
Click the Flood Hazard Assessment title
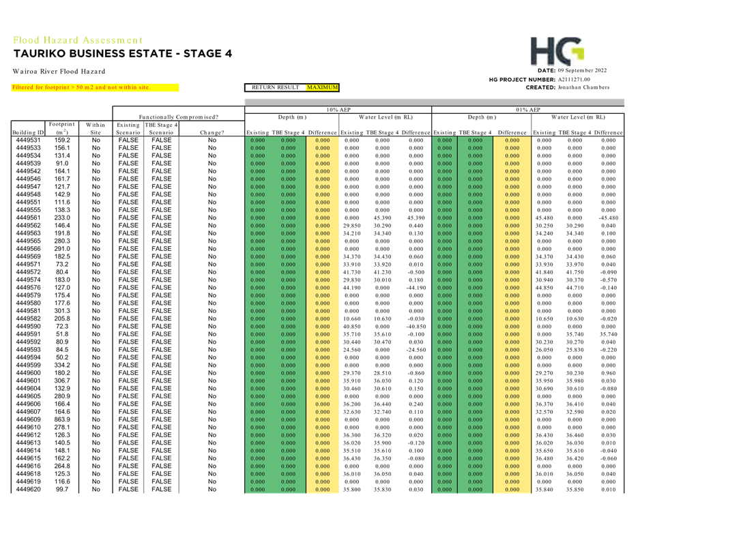(x=77, y=40)
